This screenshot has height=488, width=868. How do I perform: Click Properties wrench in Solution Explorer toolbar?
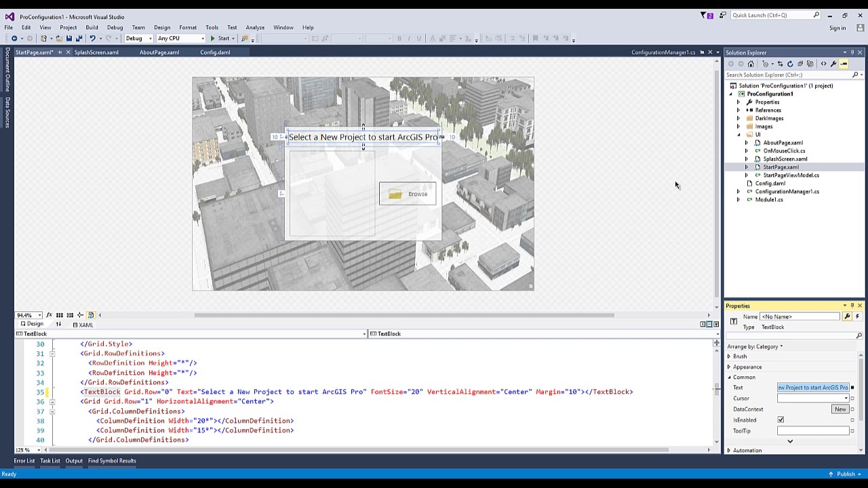(833, 64)
